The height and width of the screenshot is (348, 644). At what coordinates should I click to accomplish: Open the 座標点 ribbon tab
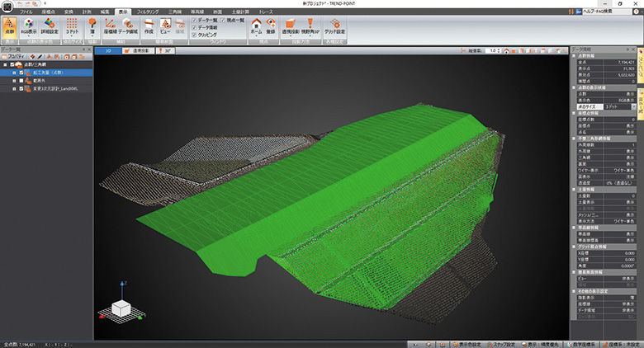[48, 12]
